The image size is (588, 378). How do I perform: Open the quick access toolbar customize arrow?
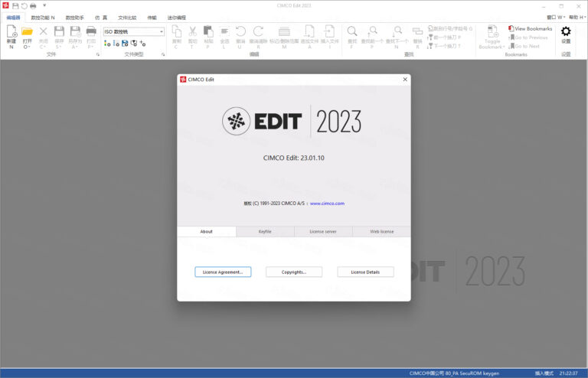44,5
